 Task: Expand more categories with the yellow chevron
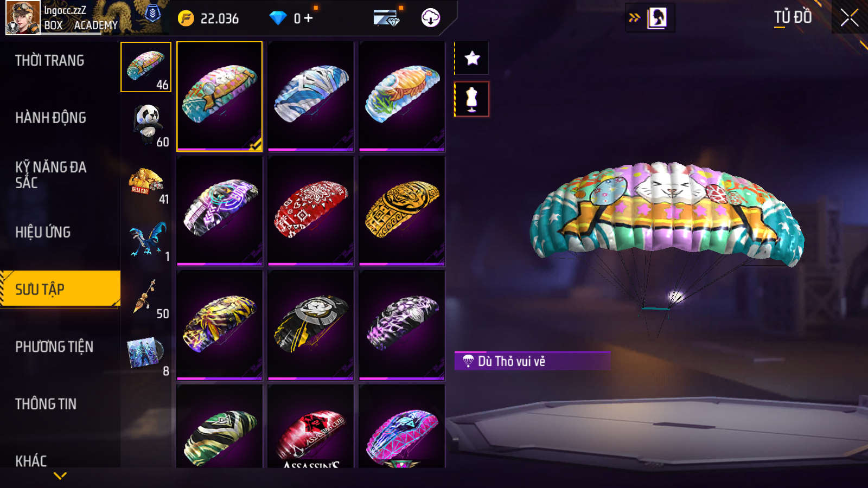tap(60, 476)
